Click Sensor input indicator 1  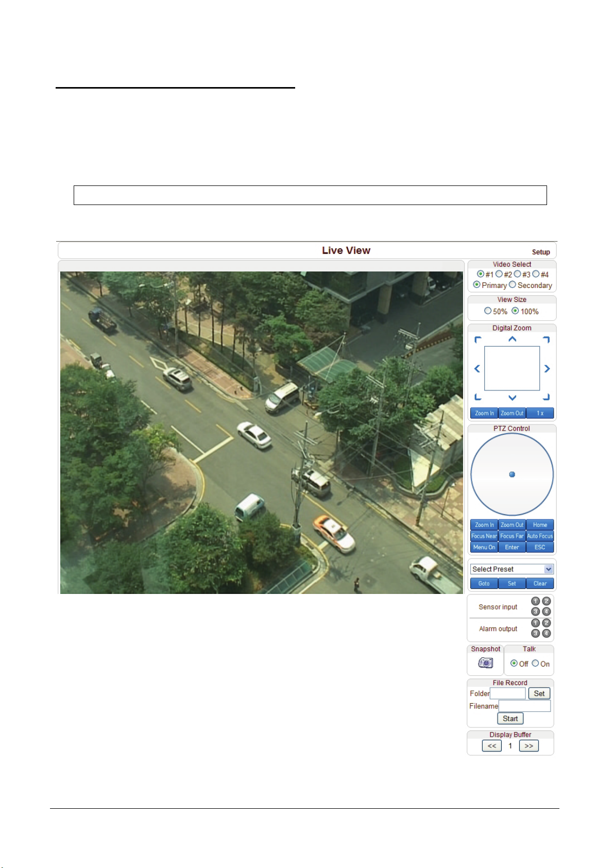pos(535,601)
